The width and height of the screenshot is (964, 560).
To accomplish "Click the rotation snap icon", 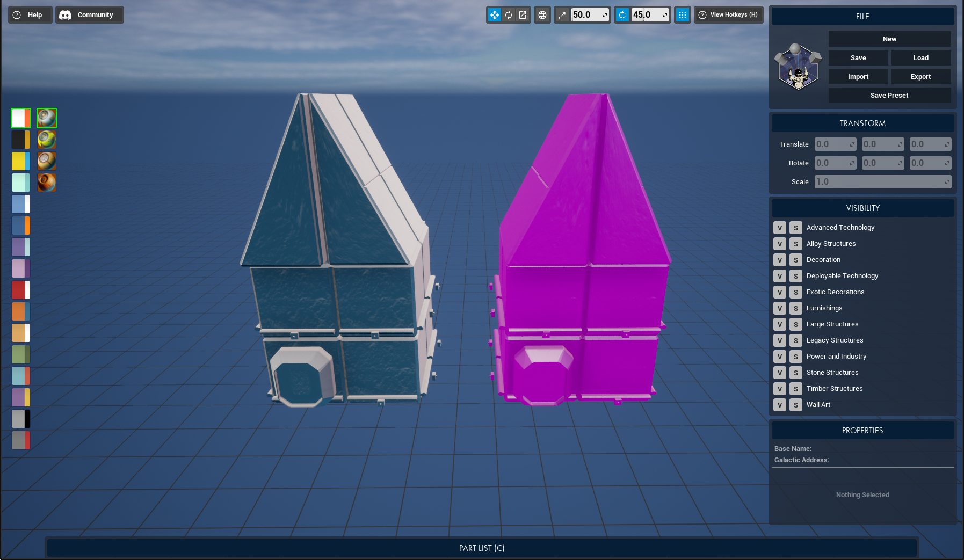I will pyautogui.click(x=622, y=15).
